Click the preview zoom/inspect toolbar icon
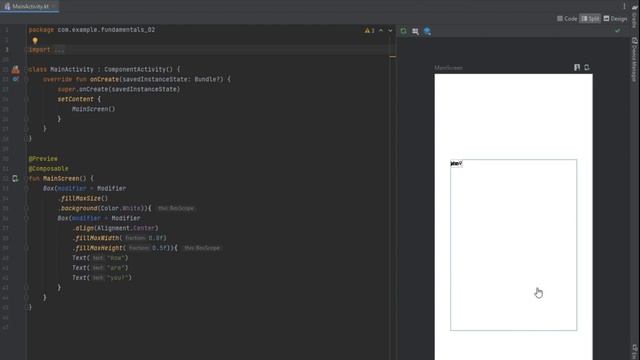This screenshot has width=640, height=360. click(415, 31)
